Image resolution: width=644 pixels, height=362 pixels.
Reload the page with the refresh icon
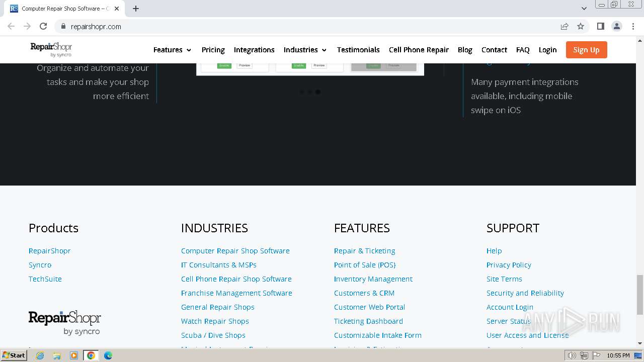click(43, 26)
